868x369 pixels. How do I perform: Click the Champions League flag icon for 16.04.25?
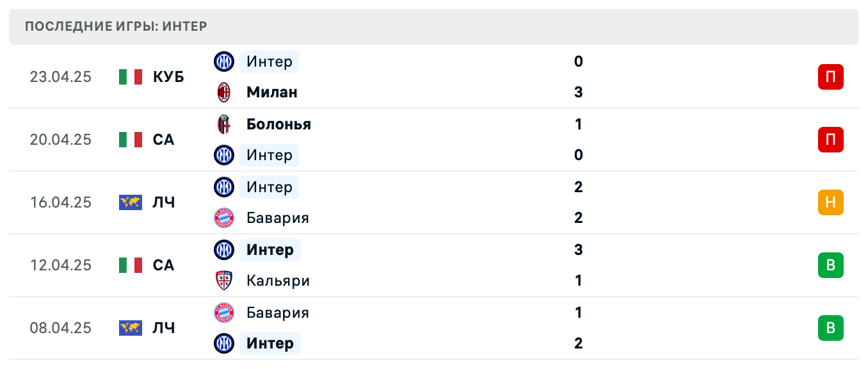(130, 202)
